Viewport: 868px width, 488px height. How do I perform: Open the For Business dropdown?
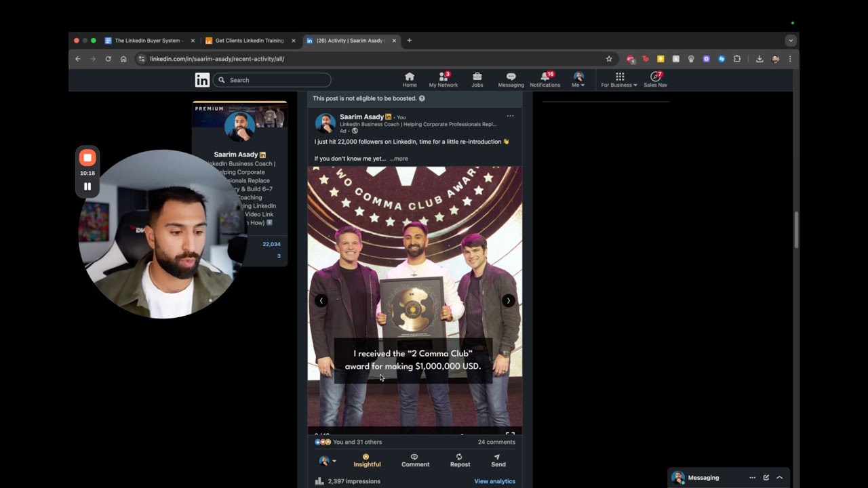point(619,79)
